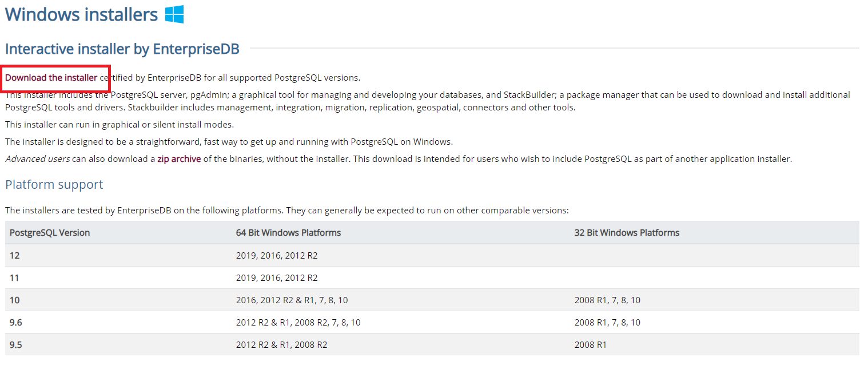The width and height of the screenshot is (868, 369).
Task: Click cell "2012 R2 & R1, 2008 R2, 7, 8, 10"
Action: tap(298, 323)
